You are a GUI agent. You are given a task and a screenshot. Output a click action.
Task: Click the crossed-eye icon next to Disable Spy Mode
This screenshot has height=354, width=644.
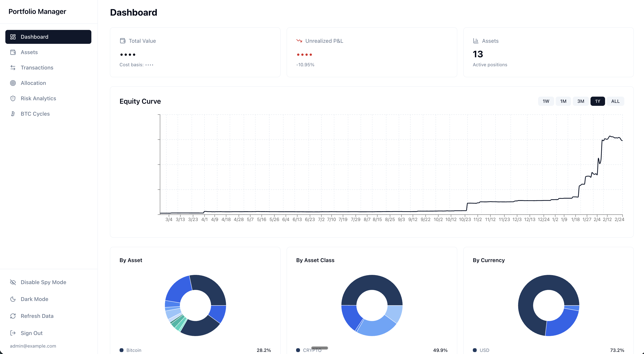(13, 282)
